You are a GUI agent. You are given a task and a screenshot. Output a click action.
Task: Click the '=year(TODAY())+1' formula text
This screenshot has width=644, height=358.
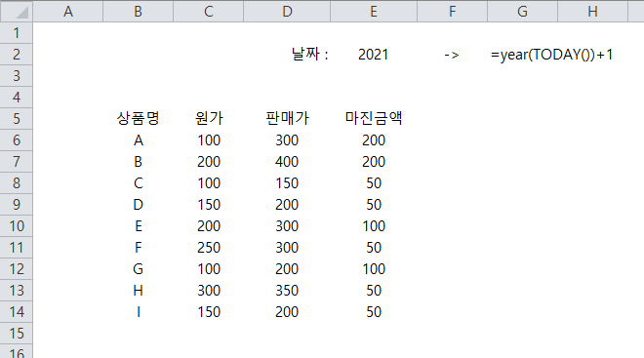pos(551,55)
